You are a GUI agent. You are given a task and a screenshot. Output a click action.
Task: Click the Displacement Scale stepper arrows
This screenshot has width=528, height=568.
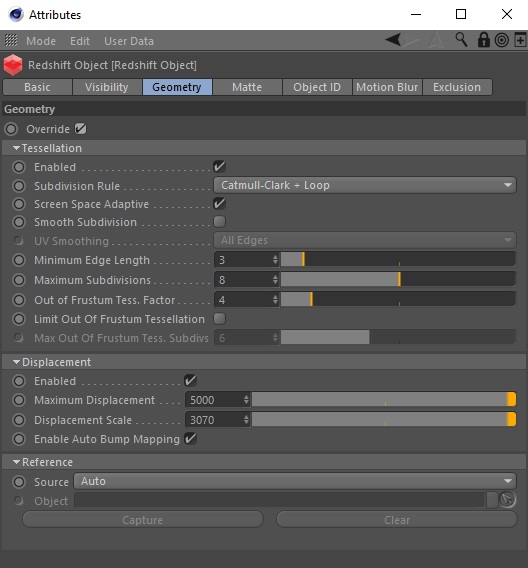point(246,420)
